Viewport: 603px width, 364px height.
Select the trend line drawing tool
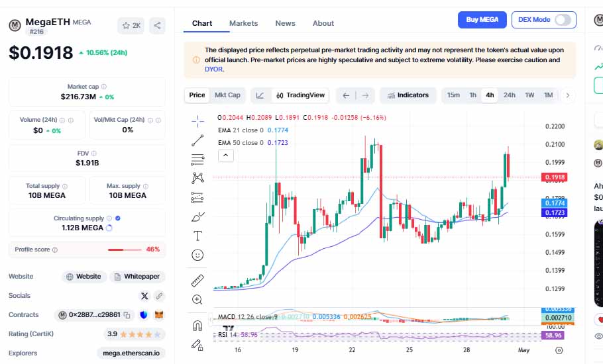[197, 140]
